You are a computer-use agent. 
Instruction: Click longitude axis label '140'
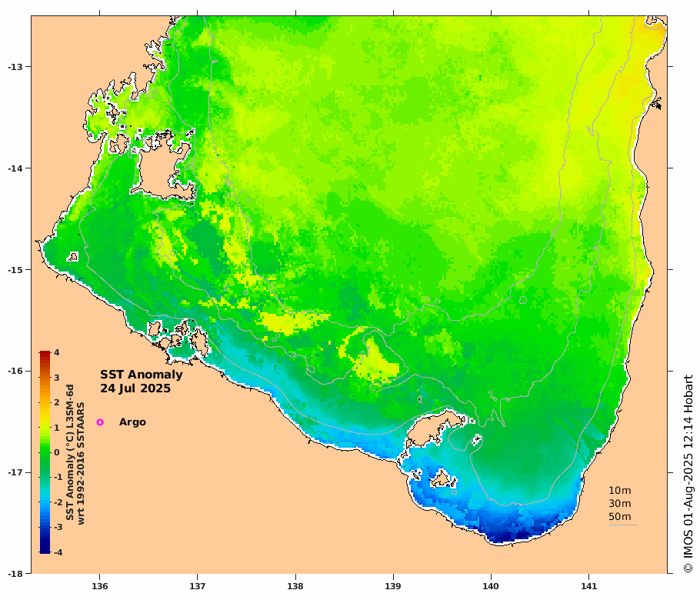pyautogui.click(x=491, y=586)
